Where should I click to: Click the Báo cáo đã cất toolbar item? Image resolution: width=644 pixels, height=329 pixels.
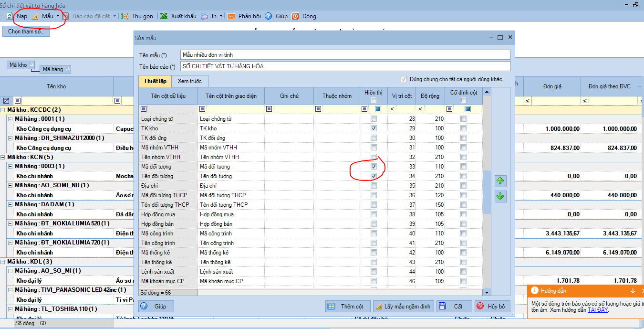(x=87, y=16)
